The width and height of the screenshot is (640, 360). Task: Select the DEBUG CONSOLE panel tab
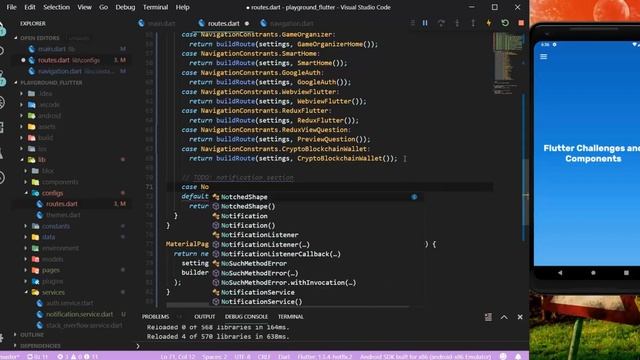click(x=246, y=317)
